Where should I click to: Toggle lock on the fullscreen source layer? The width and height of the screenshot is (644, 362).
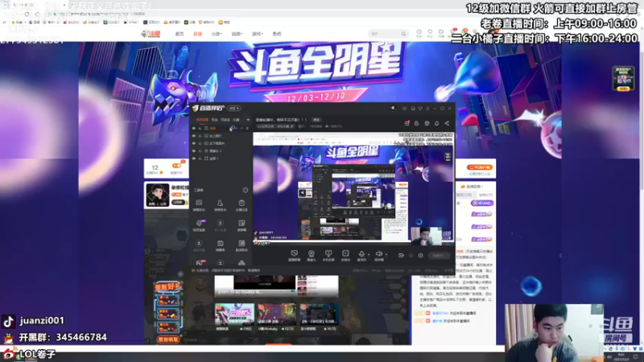pyautogui.click(x=200, y=158)
